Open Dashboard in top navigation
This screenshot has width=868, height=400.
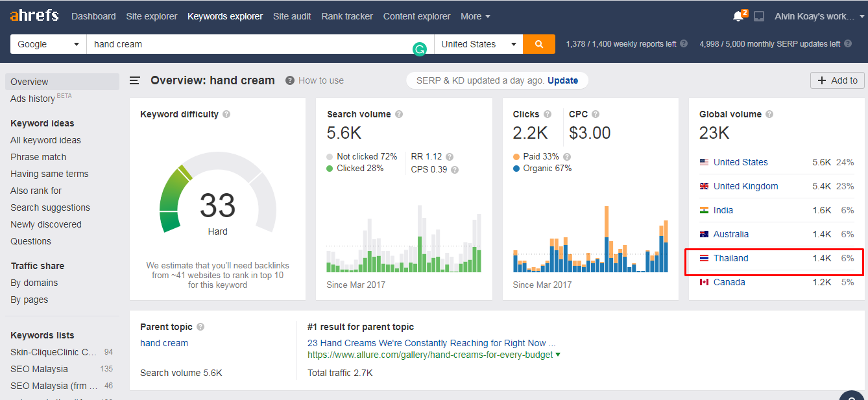pyautogui.click(x=93, y=16)
